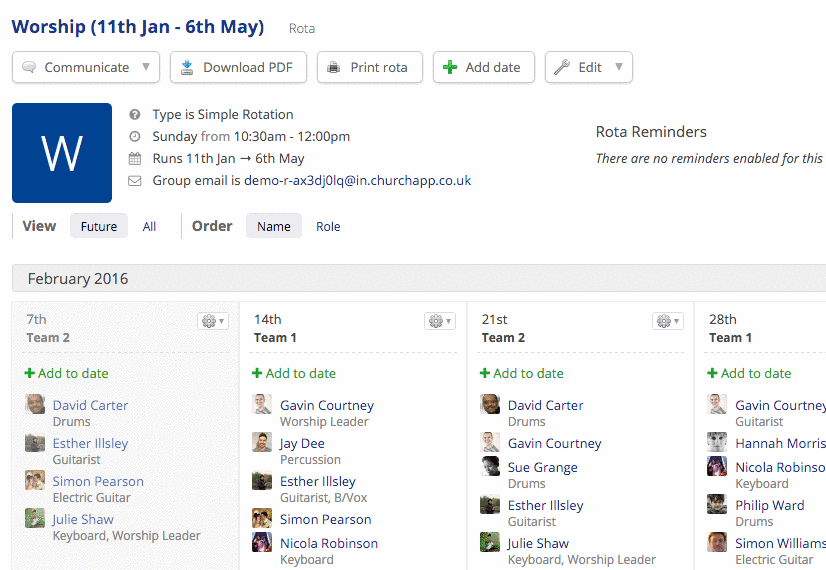Screen dimensions: 826x570
Task: Click Add to date under 7th
Action: 66,373
